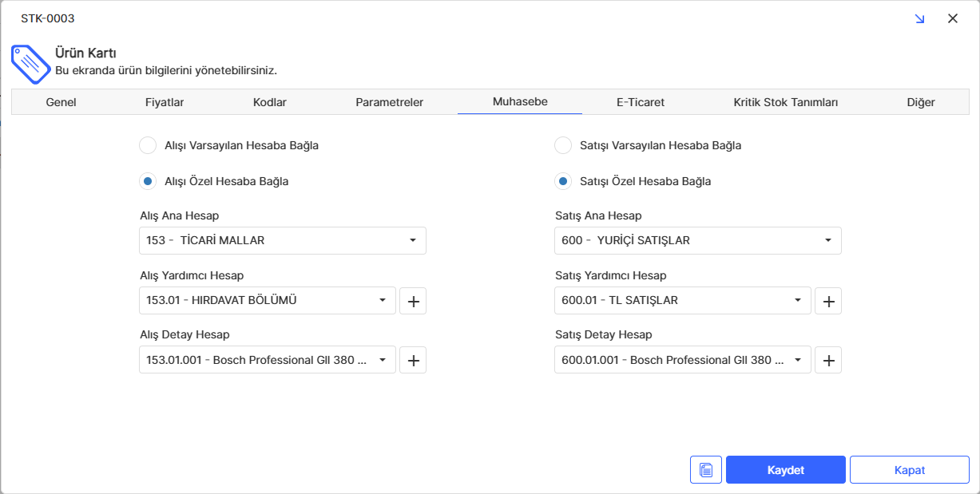This screenshot has height=494, width=980.
Task: Open the Alış Yardımcı Hesap dropdown
Action: pyautogui.click(x=268, y=301)
